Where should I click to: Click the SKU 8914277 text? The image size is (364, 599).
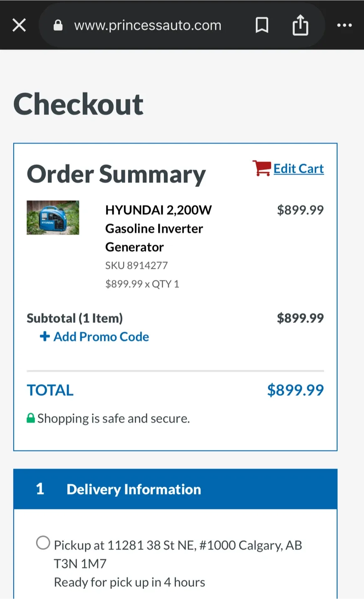pyautogui.click(x=136, y=265)
